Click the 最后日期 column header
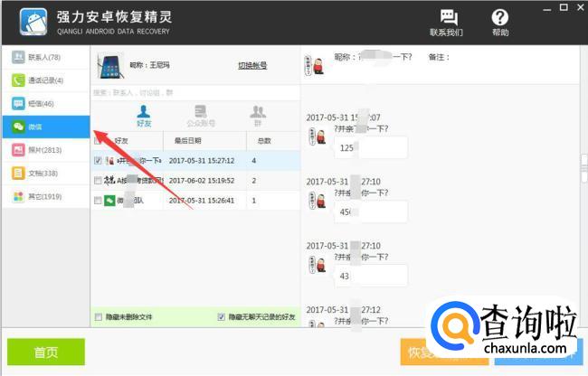 pos(204,141)
